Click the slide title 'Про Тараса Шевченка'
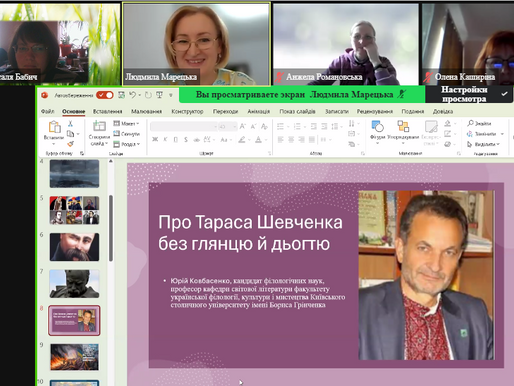514x386 pixels. [250, 222]
